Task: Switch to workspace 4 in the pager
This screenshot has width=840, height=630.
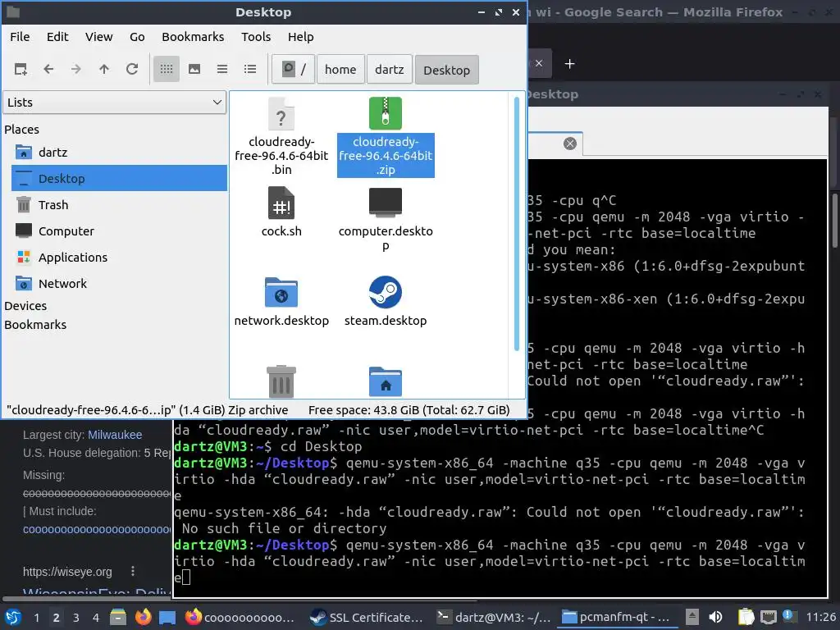Action: click(96, 618)
